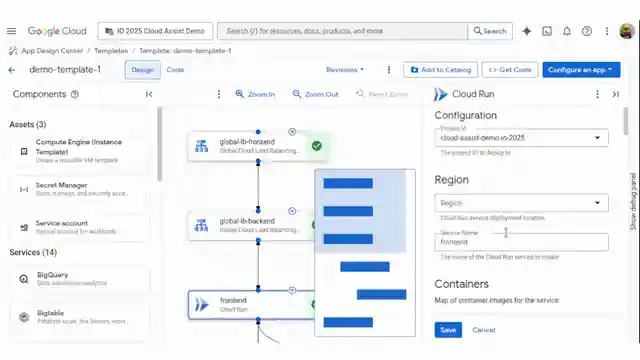Switch to the Design tab
640x360 pixels.
[142, 70]
